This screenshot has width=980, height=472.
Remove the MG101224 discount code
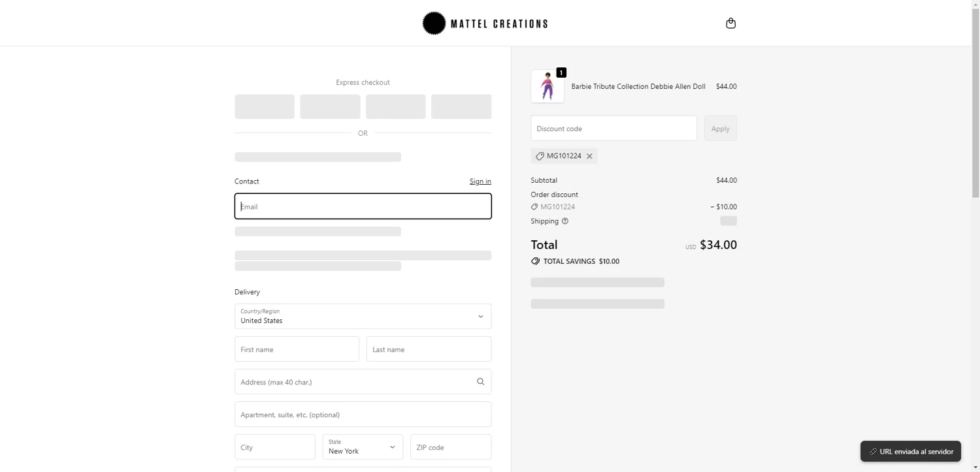[589, 156]
